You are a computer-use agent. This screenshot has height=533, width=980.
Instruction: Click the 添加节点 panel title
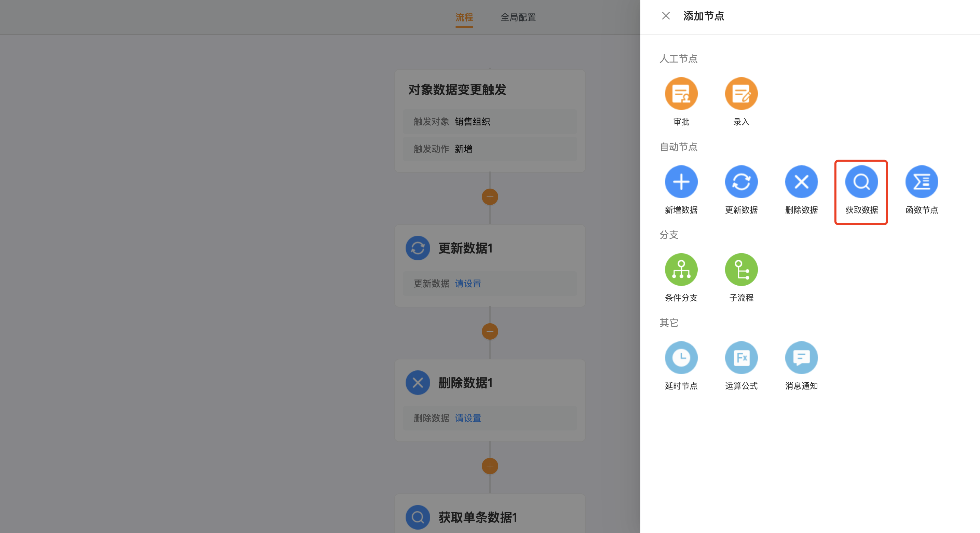pos(704,16)
